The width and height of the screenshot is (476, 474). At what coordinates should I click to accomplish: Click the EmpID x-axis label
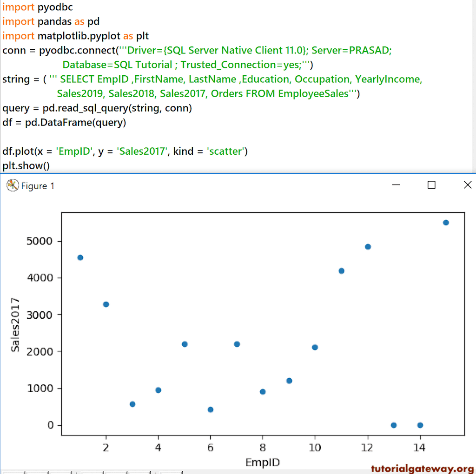coord(262,463)
